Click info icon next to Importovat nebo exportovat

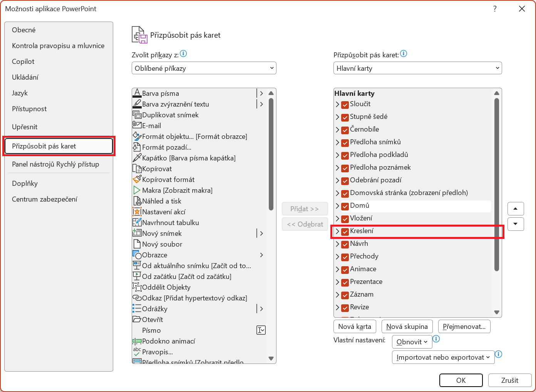coord(499,354)
